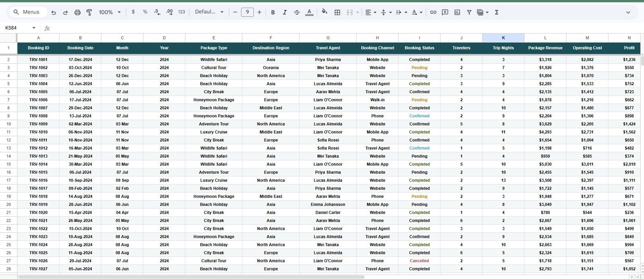644x279 pixels.
Task: Select the TRV-1027 booking ID cell
Action: [x=38, y=269]
